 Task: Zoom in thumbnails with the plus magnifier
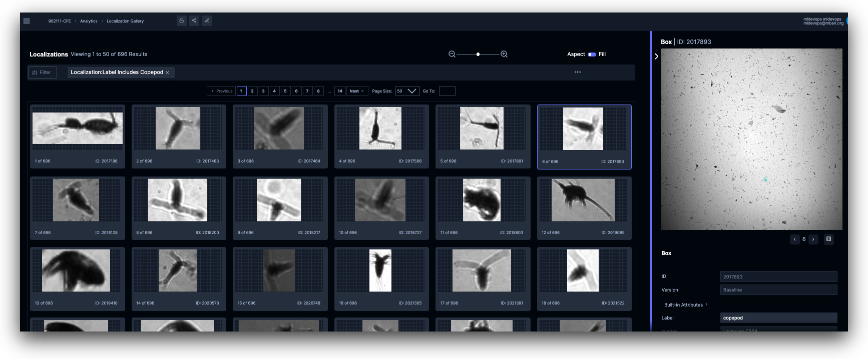coord(504,54)
